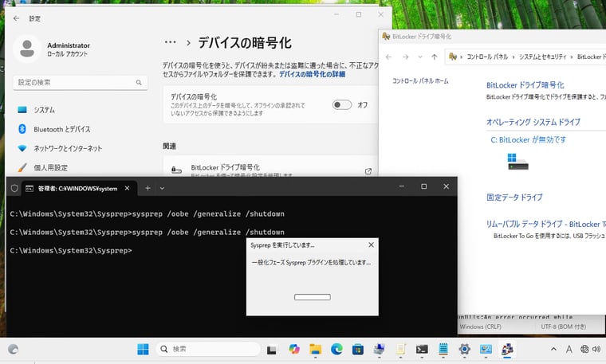Click the admin shield icon in terminal
The width and height of the screenshot is (606, 364).
point(14,188)
